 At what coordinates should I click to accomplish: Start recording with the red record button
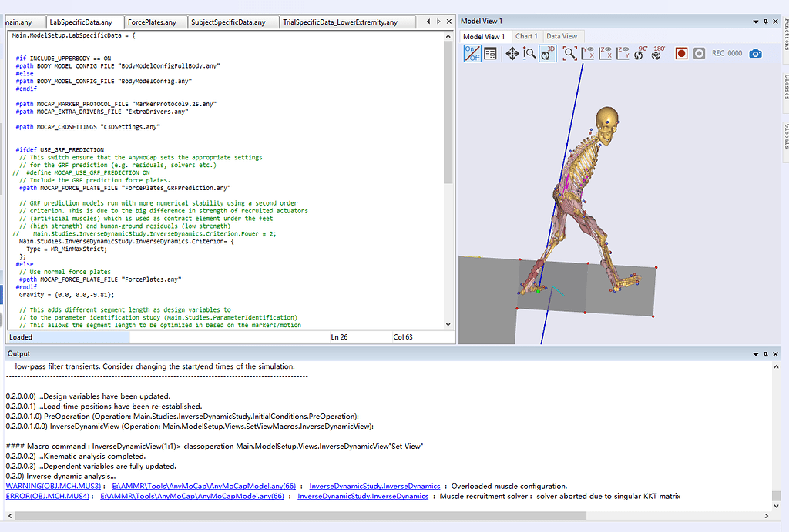tap(681, 53)
